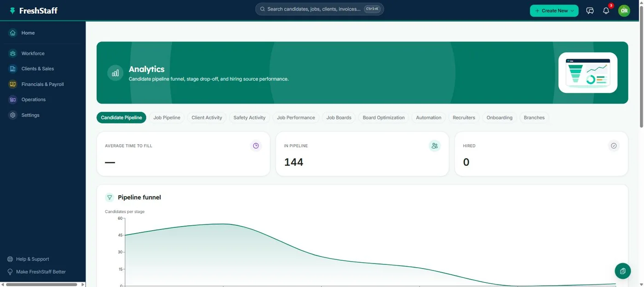This screenshot has height=287, width=644.
Task: Click the Clients & Sales building icon
Action: (13, 69)
